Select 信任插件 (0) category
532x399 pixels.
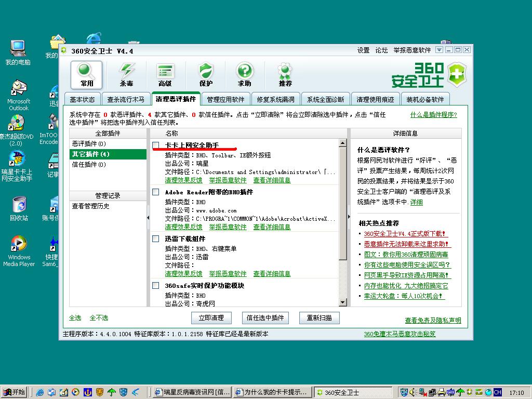(108, 165)
